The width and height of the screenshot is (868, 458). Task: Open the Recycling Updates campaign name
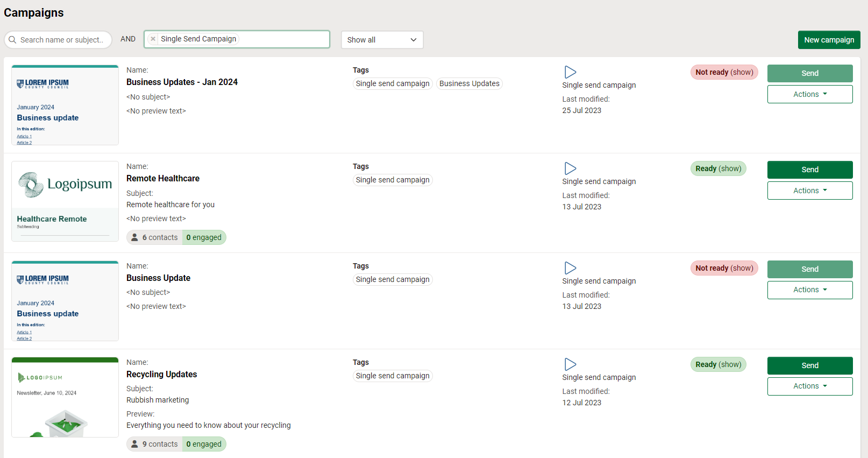point(161,374)
